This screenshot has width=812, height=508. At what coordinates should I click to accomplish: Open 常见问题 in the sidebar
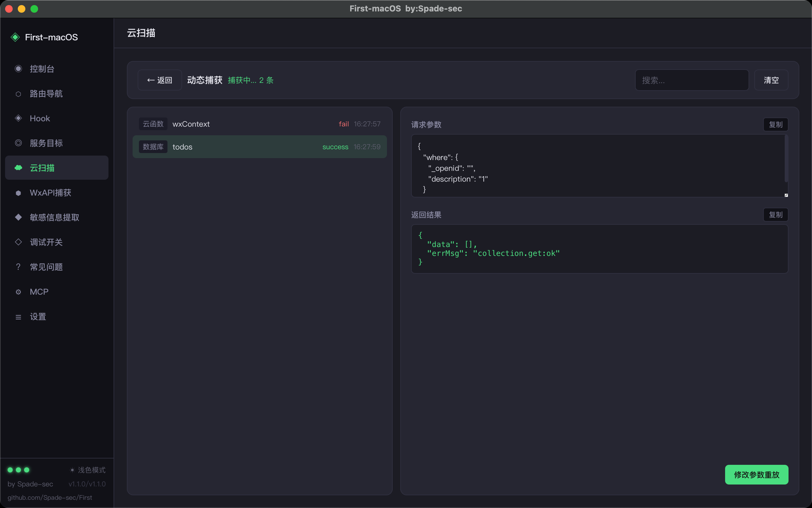[57, 267]
